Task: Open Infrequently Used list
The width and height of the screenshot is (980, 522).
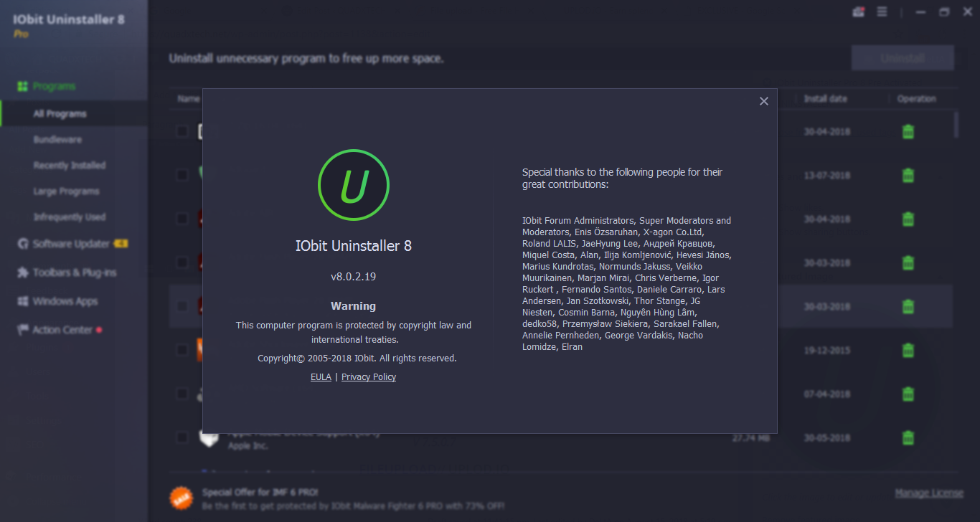Action: point(70,217)
